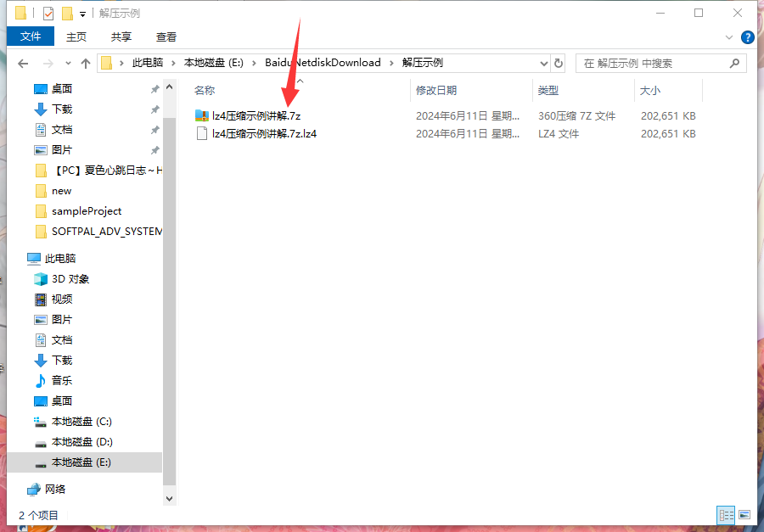Switch to the 查看 ribbon tab
Image resolution: width=764 pixels, height=532 pixels.
pos(166,36)
